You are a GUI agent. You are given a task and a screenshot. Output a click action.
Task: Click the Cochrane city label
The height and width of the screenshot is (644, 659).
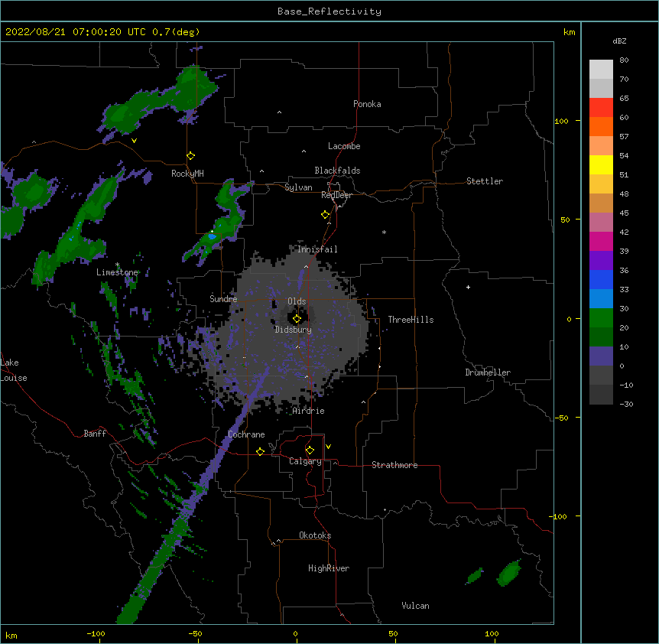[x=246, y=434]
